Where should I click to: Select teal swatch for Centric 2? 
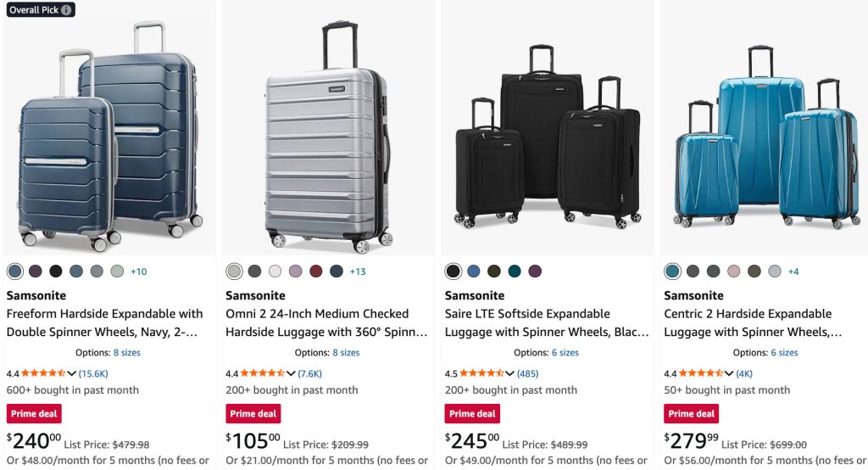click(673, 271)
